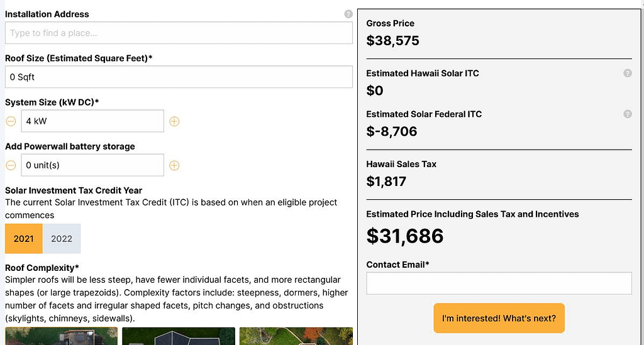The width and height of the screenshot is (644, 345).
Task: Increase System Size with the plus icon
Action: 174,121
